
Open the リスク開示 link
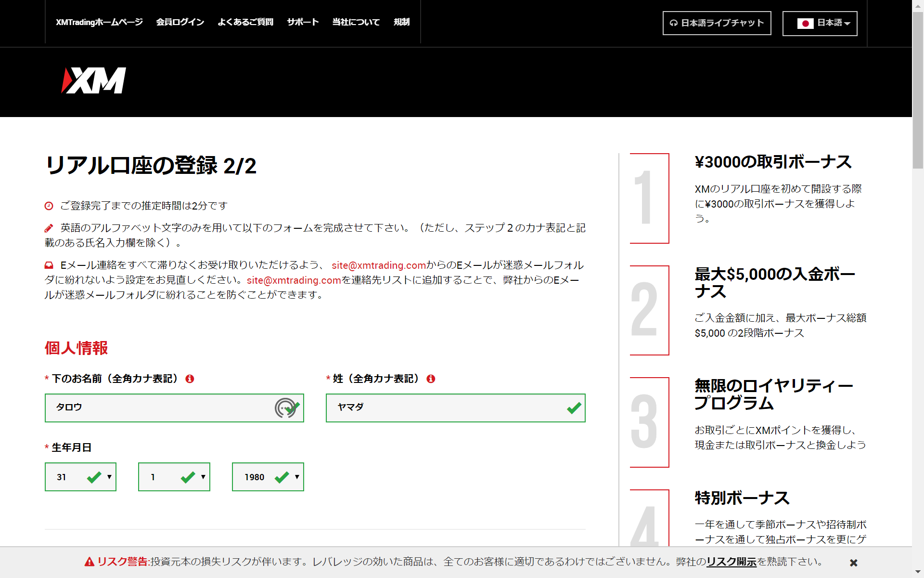point(731,562)
